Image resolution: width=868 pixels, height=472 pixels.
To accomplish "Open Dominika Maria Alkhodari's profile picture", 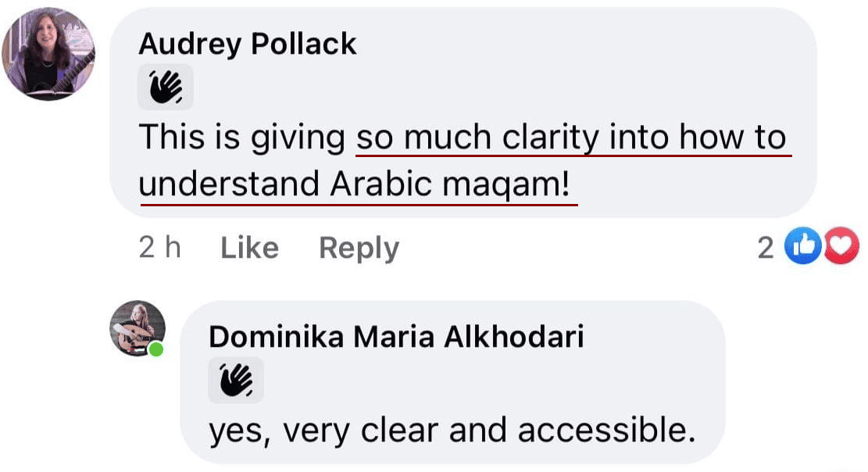I will click(x=138, y=328).
